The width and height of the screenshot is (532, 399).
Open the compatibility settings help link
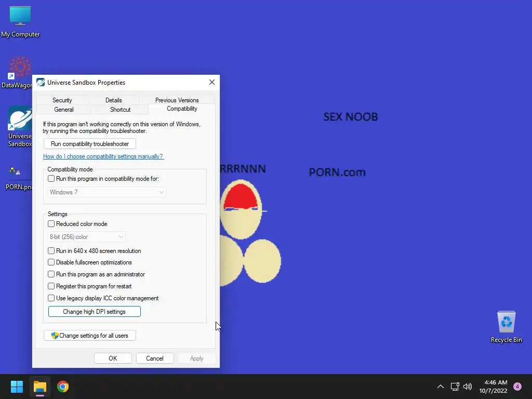click(x=103, y=156)
